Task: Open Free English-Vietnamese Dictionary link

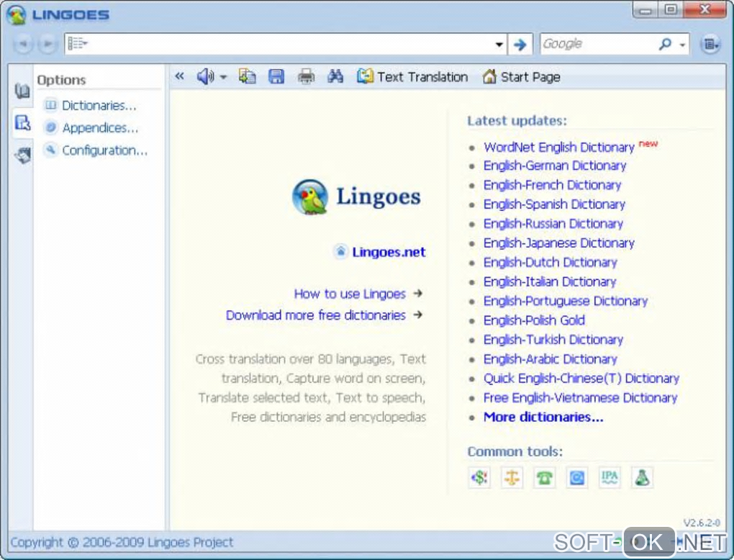Action: coord(581,397)
